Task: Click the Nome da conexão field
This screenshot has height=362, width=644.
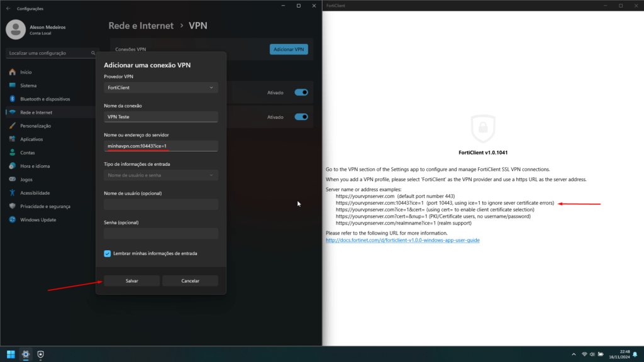Action: click(161, 116)
